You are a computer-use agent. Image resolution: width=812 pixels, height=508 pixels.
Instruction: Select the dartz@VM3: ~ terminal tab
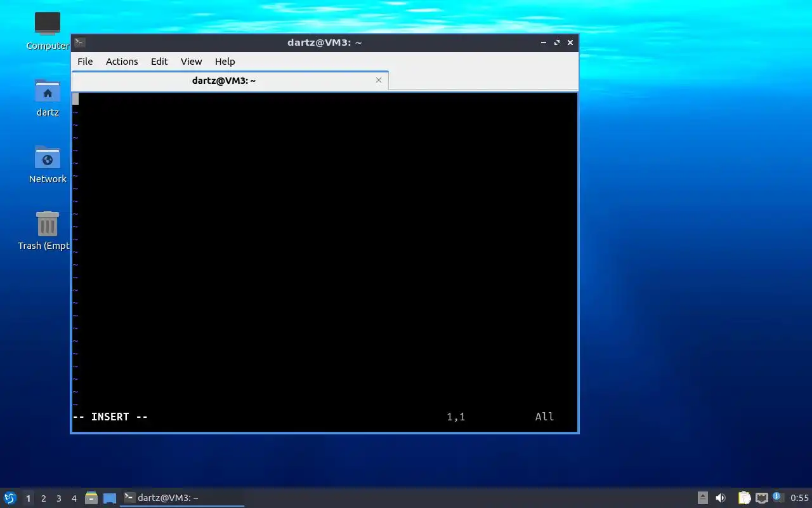pos(230,81)
